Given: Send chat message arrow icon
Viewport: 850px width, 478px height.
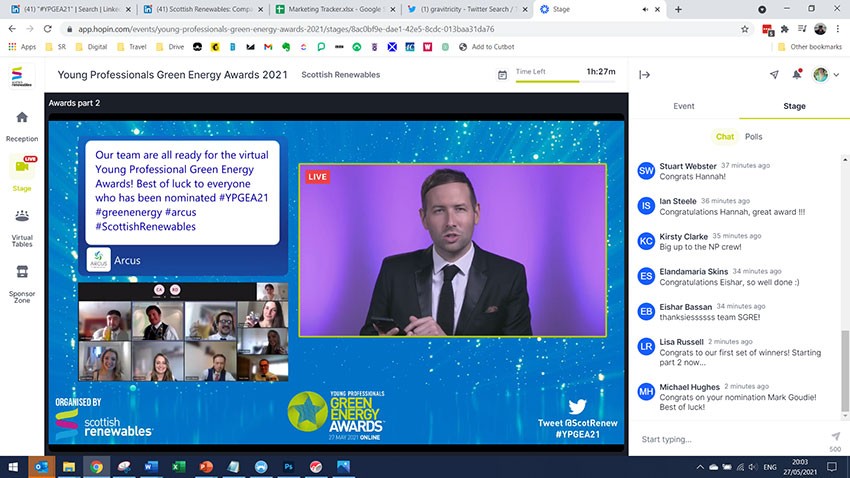Looking at the screenshot, I should pyautogui.click(x=835, y=436).
